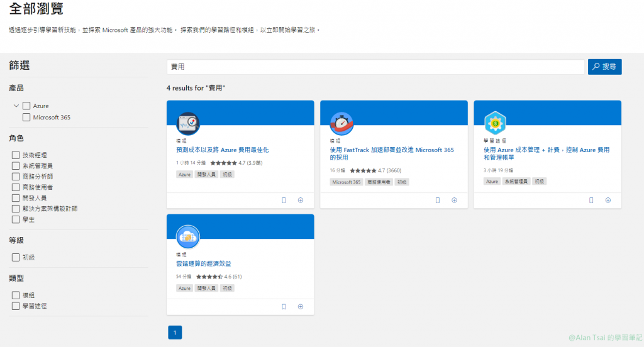
Task: Open the cost prediction module chart icon
Action: click(188, 123)
